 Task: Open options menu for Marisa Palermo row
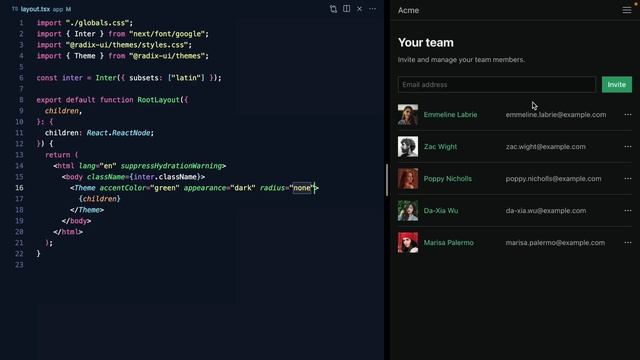628,242
